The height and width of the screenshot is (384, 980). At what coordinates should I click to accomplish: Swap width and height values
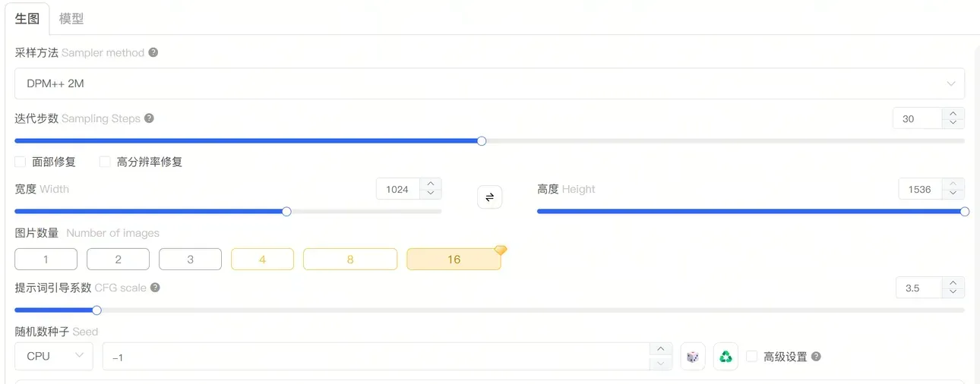pos(489,197)
